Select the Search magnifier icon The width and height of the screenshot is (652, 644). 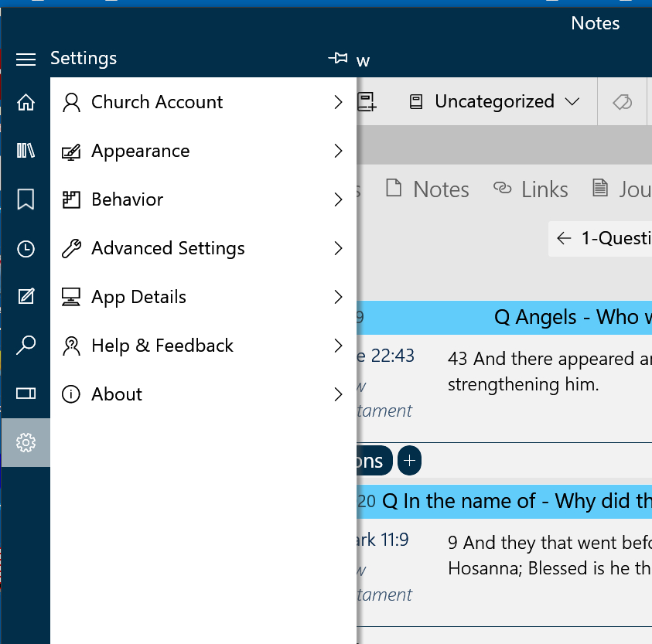coord(26,345)
